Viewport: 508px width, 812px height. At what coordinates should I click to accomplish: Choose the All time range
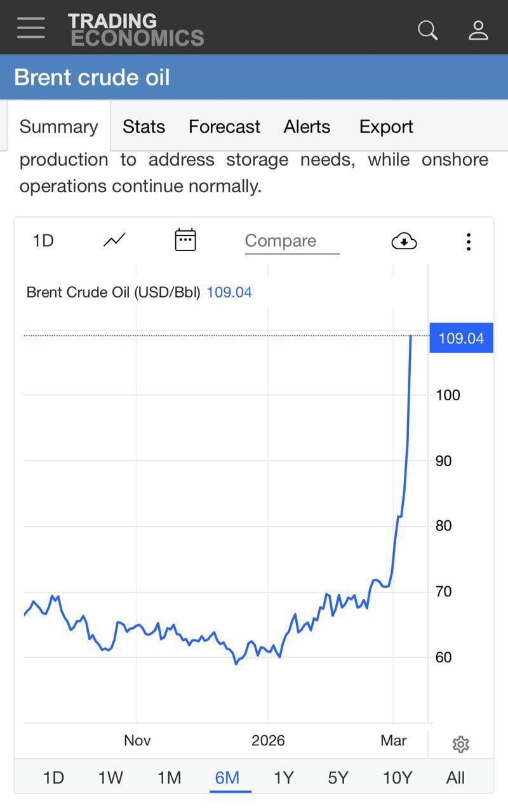(x=455, y=777)
